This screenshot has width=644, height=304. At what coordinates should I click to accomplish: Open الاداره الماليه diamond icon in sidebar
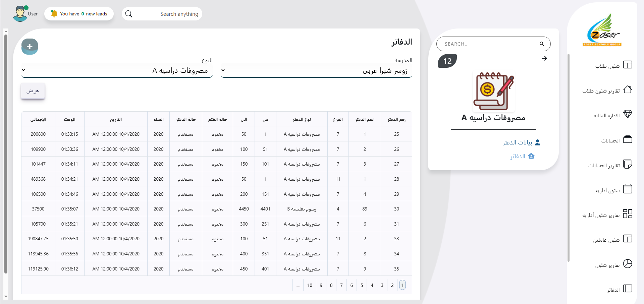tap(628, 114)
